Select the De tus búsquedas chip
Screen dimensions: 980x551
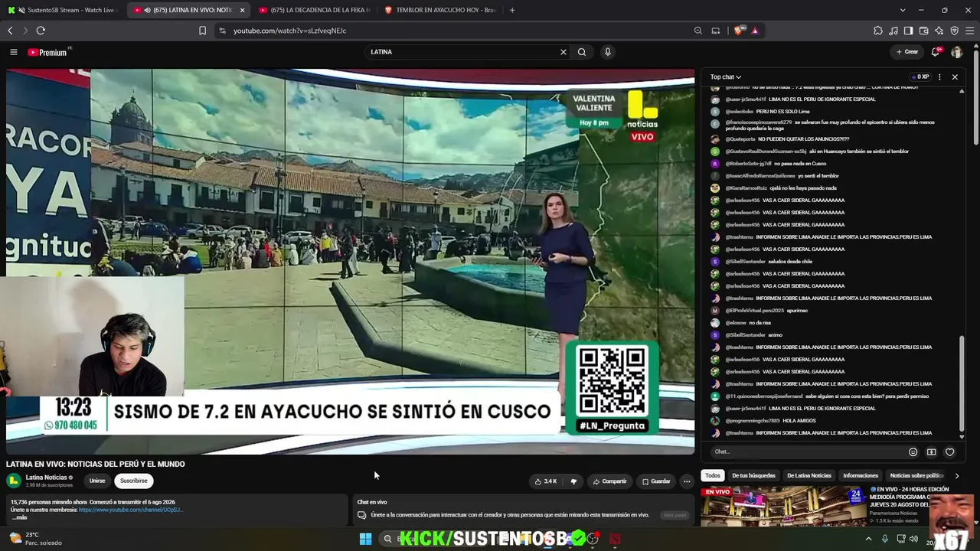pyautogui.click(x=753, y=476)
